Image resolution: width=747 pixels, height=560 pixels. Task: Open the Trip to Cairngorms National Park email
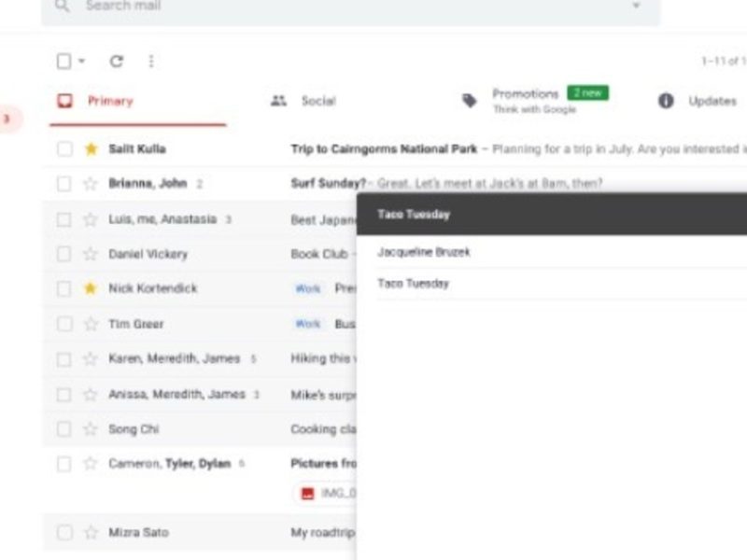pos(385,149)
